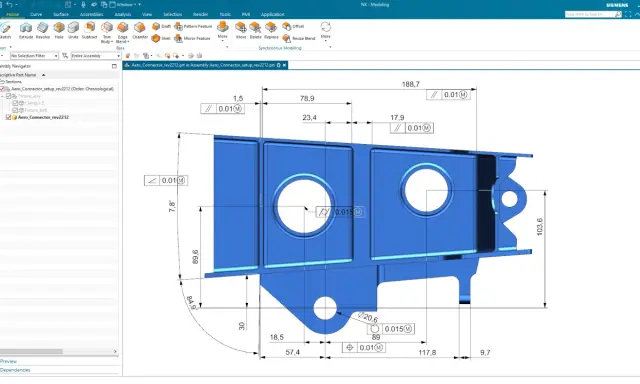Select the Shell tool

pos(161,38)
